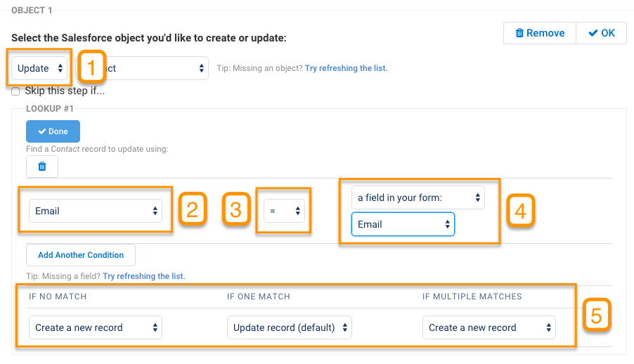
Task: Click orange annotation number 5 badge
Action: point(595,316)
